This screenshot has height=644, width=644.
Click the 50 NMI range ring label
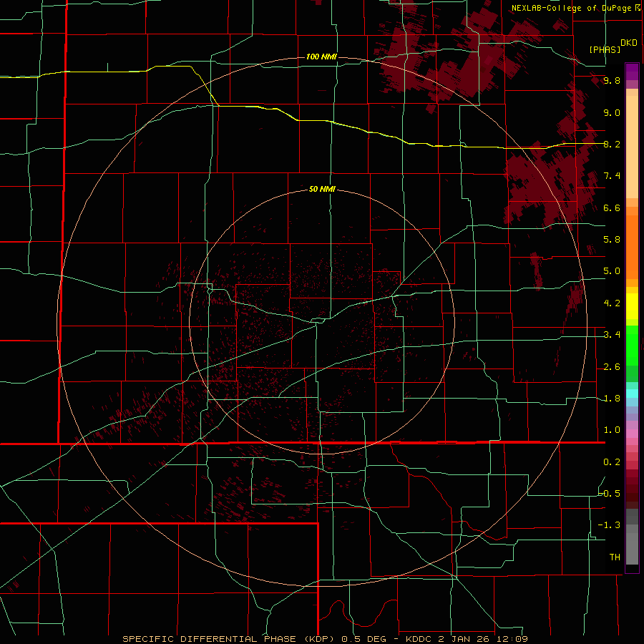[x=322, y=189]
